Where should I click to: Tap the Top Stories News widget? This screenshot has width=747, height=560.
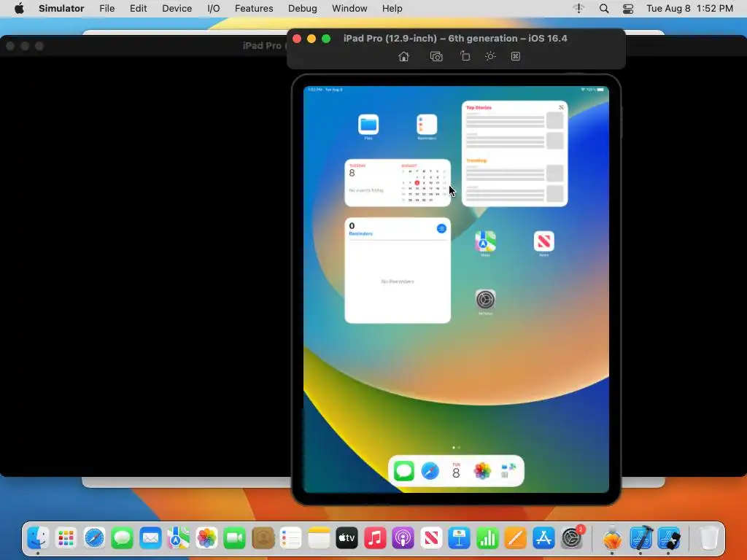[514, 153]
